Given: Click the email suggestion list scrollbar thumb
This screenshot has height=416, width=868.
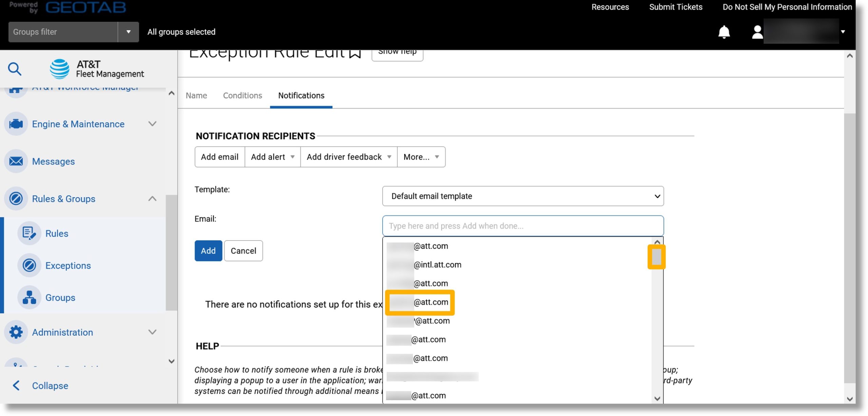Looking at the screenshot, I should [656, 257].
